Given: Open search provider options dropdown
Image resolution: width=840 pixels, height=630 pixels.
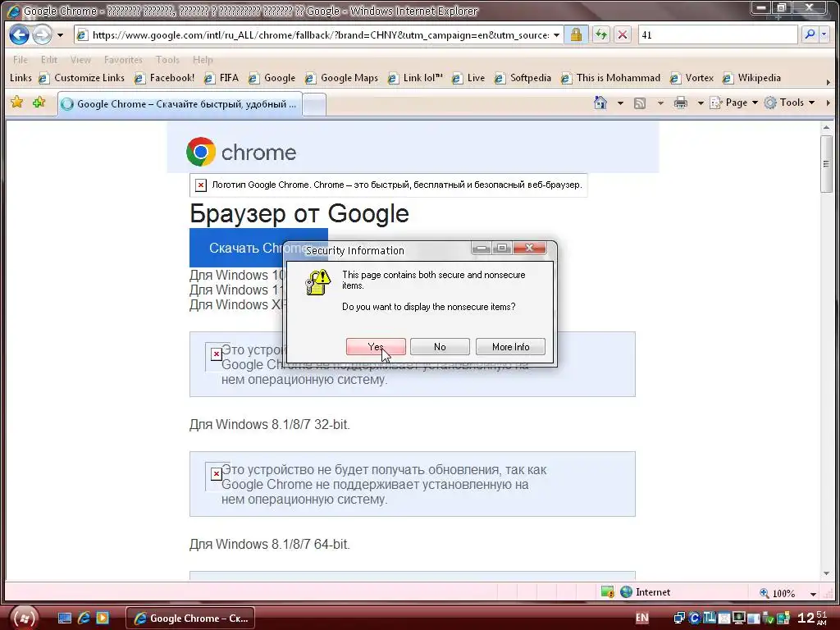Looking at the screenshot, I should [824, 34].
